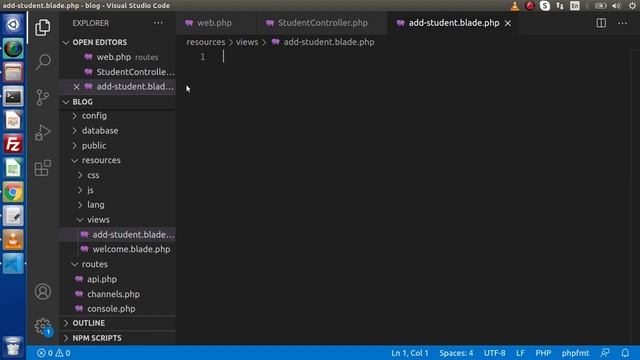Screen dimensions: 640x360
Task: Open welcome.blade.php in the file tree
Action: [x=118, y=249]
